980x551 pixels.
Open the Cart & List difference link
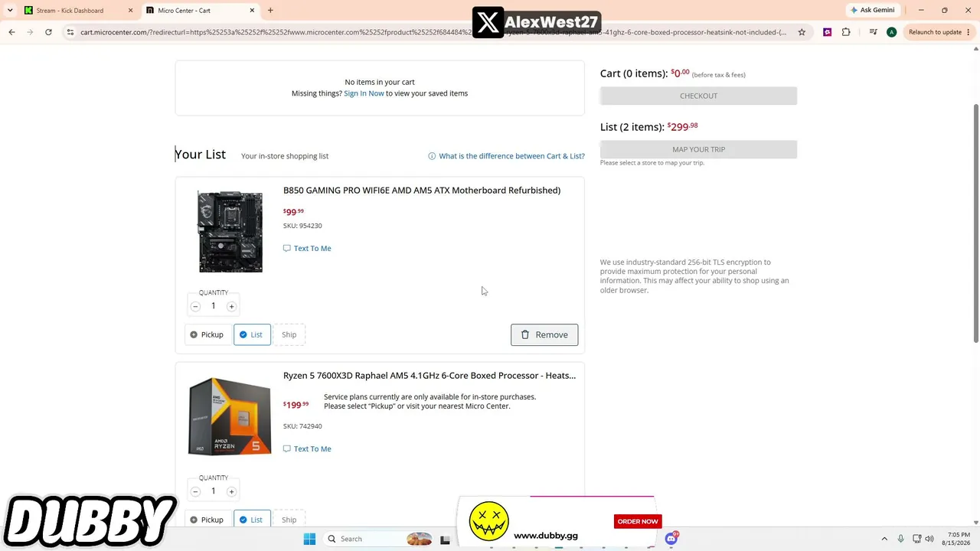(511, 156)
